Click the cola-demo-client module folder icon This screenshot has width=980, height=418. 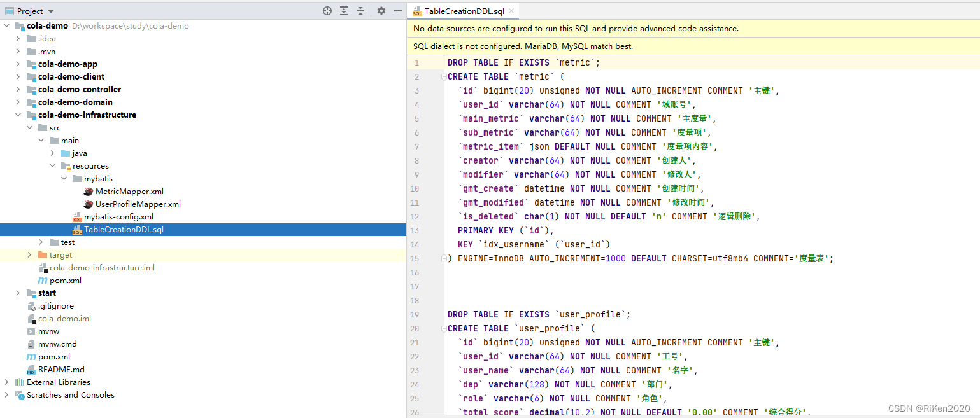31,77
